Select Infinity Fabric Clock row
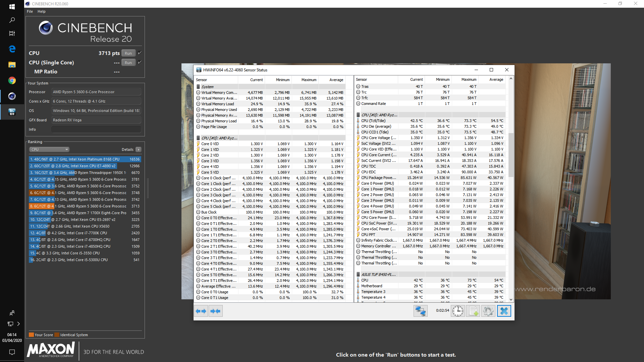This screenshot has height=362, width=644. [431, 240]
